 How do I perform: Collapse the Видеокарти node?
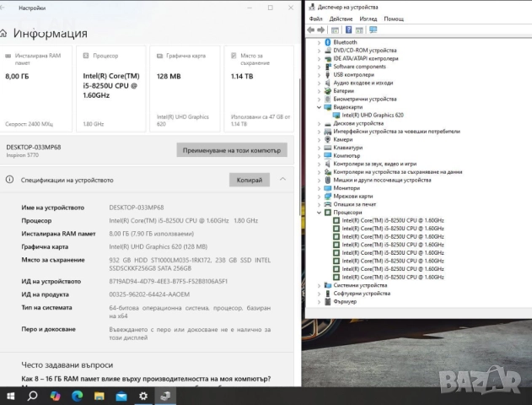(319, 107)
